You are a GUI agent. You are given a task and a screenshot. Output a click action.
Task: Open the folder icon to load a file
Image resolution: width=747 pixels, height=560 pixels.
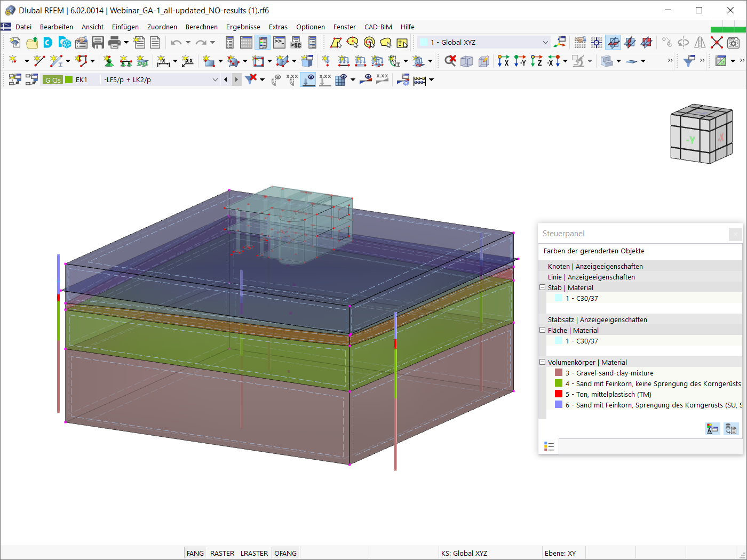coord(32,43)
